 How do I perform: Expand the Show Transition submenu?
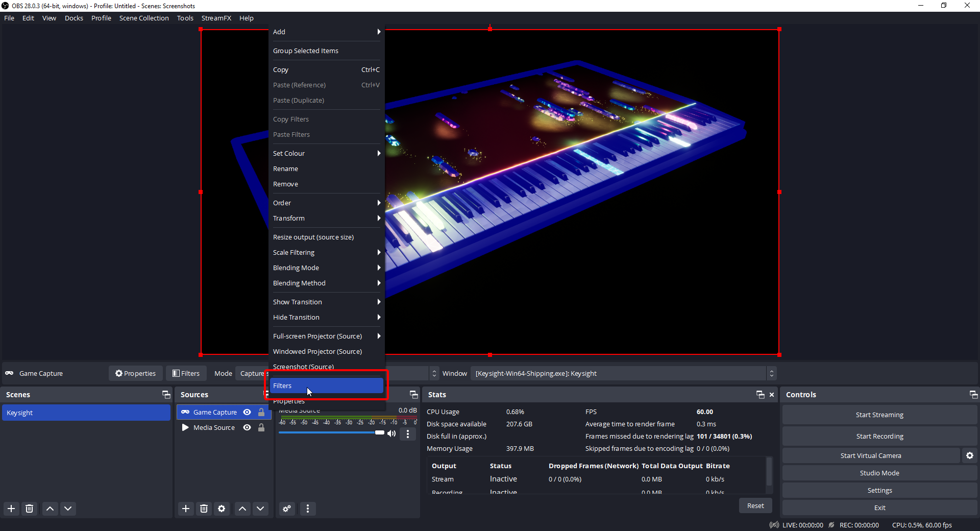(327, 302)
